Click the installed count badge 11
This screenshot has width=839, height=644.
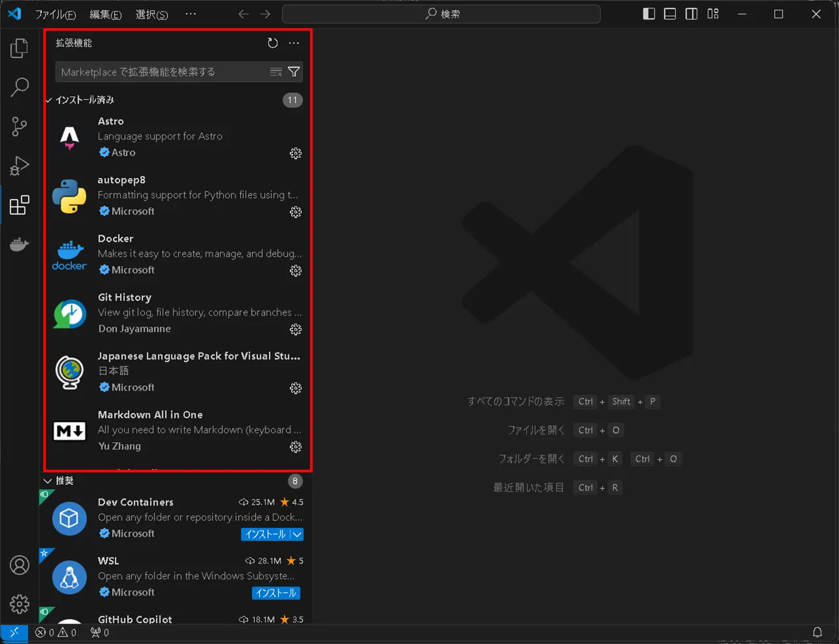pyautogui.click(x=292, y=100)
